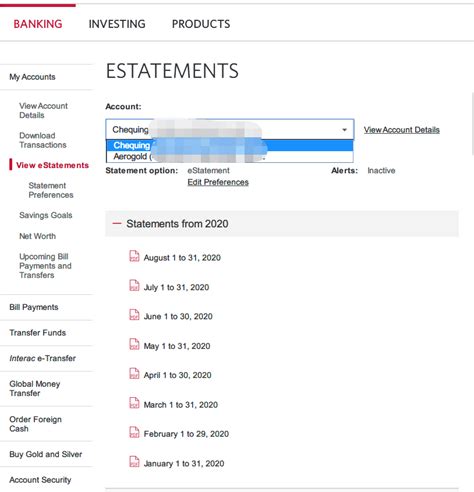Viewport: 474px width, 492px height.
Task: Open the BANKING tab
Action: coord(38,24)
